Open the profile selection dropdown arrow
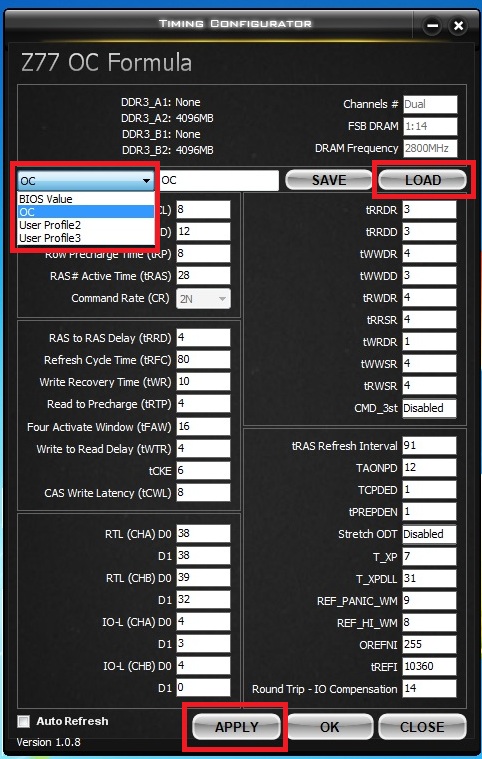The width and height of the screenshot is (482, 759). [x=146, y=181]
